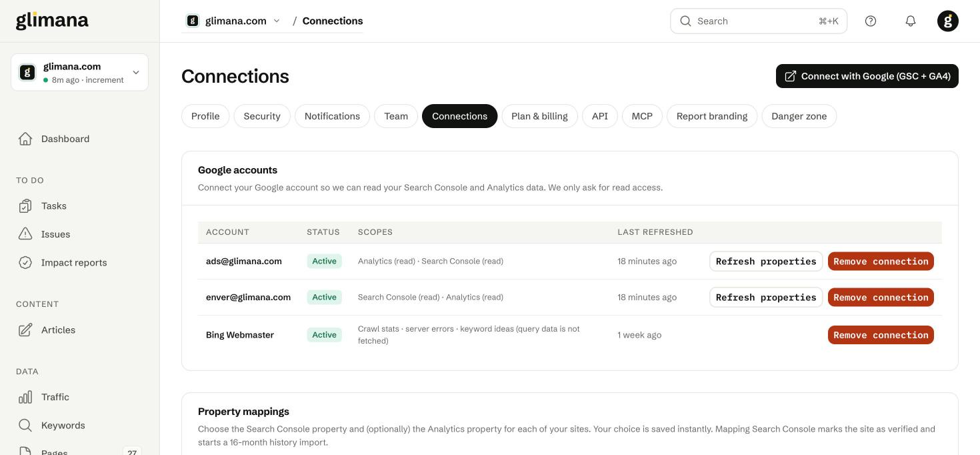Open the notifications bell icon

pyautogui.click(x=911, y=21)
